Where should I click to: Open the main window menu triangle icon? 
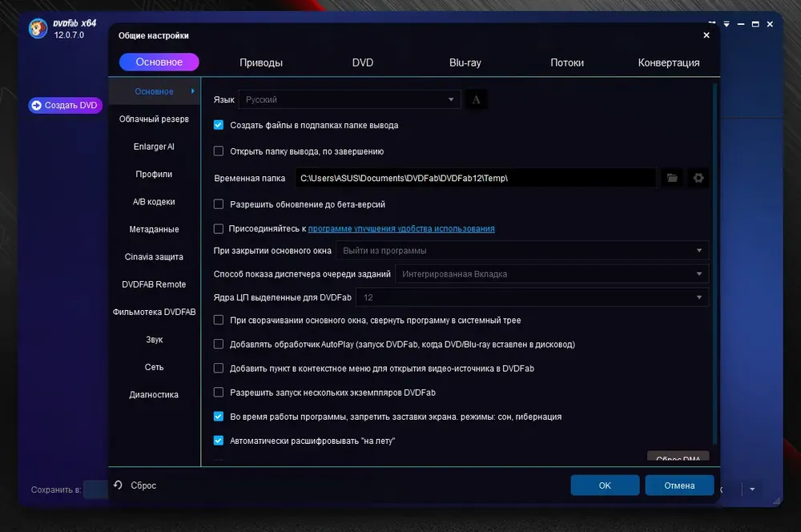click(x=727, y=24)
